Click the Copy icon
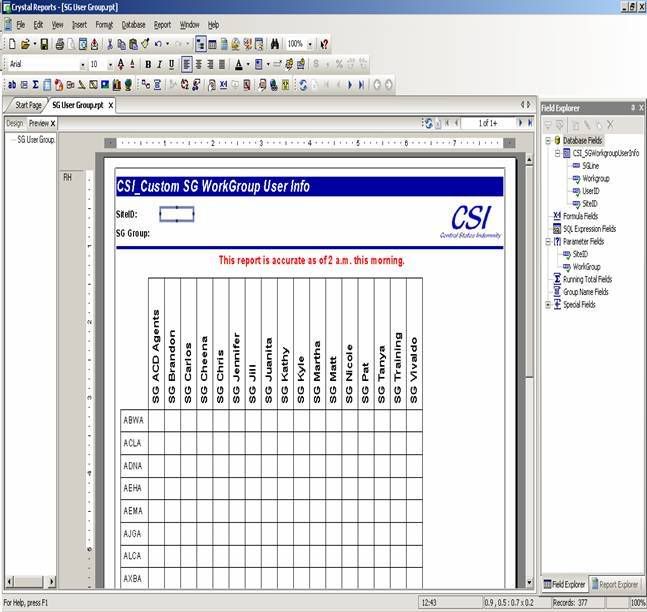The height and width of the screenshot is (612, 647). [121, 44]
